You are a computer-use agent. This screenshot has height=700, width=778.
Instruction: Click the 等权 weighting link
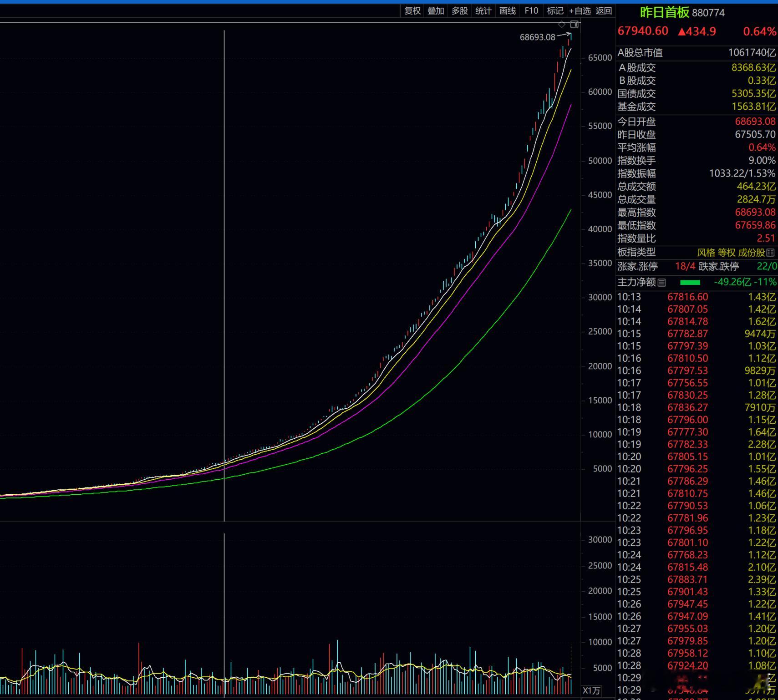pos(727,253)
